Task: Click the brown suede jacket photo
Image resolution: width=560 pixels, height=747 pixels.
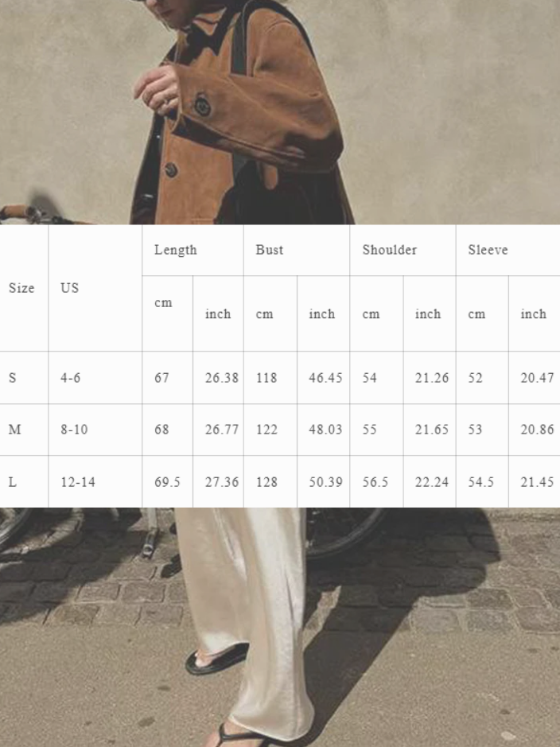Action: pyautogui.click(x=255, y=119)
